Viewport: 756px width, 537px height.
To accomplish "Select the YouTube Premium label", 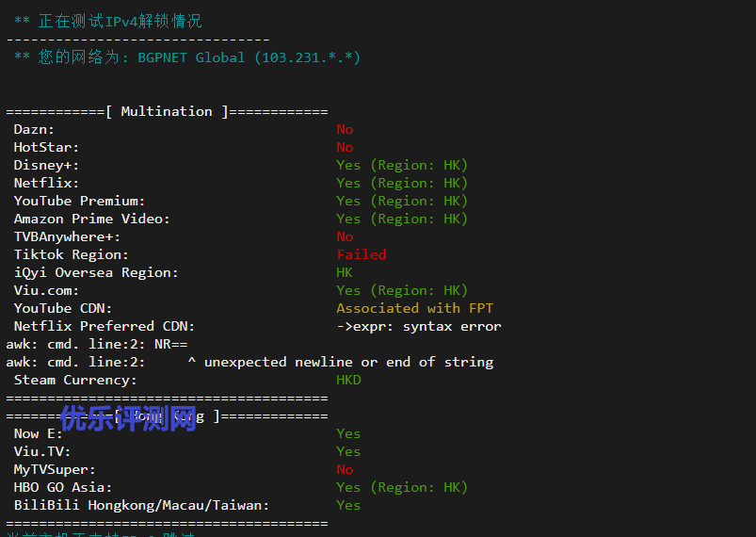I will [79, 201].
